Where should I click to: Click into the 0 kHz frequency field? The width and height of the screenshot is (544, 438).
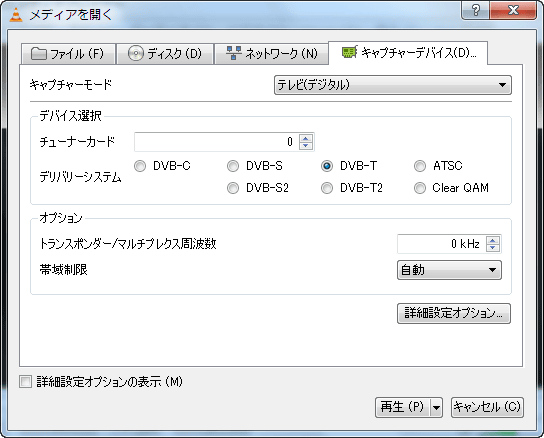point(442,244)
